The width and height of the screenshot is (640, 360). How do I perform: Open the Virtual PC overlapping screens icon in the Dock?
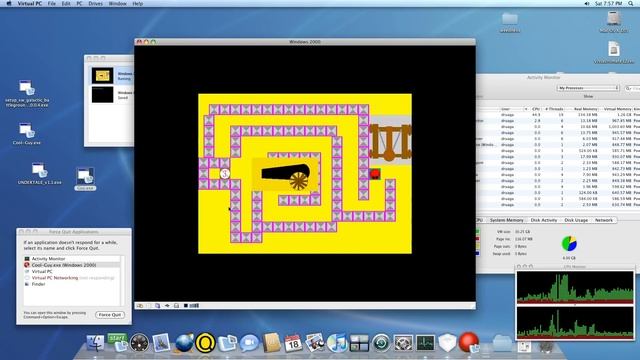227,343
